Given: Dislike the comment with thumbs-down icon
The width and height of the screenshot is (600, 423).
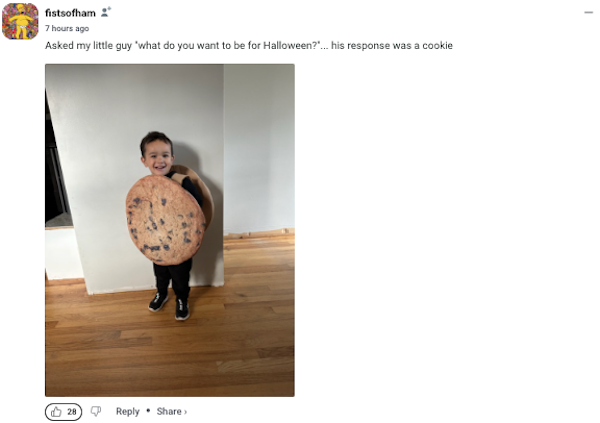Looking at the screenshot, I should coord(96,412).
